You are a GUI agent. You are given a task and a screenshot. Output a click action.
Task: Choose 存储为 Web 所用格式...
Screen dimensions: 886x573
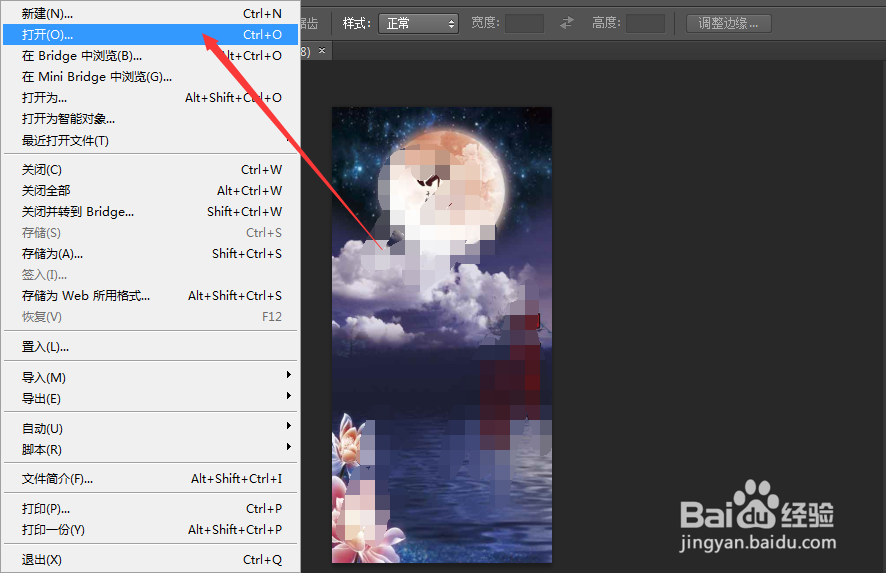(151, 296)
